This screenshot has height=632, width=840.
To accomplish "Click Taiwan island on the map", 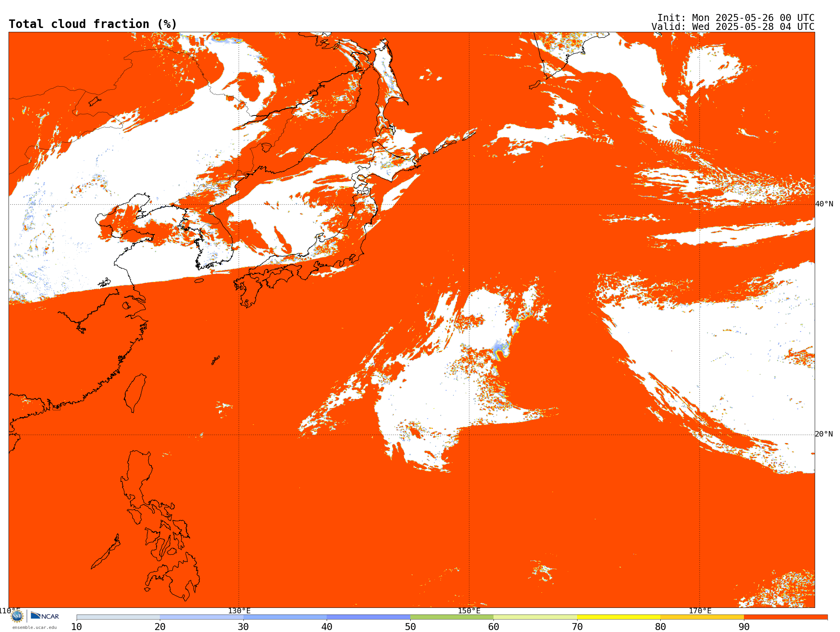I will pyautogui.click(x=135, y=393).
